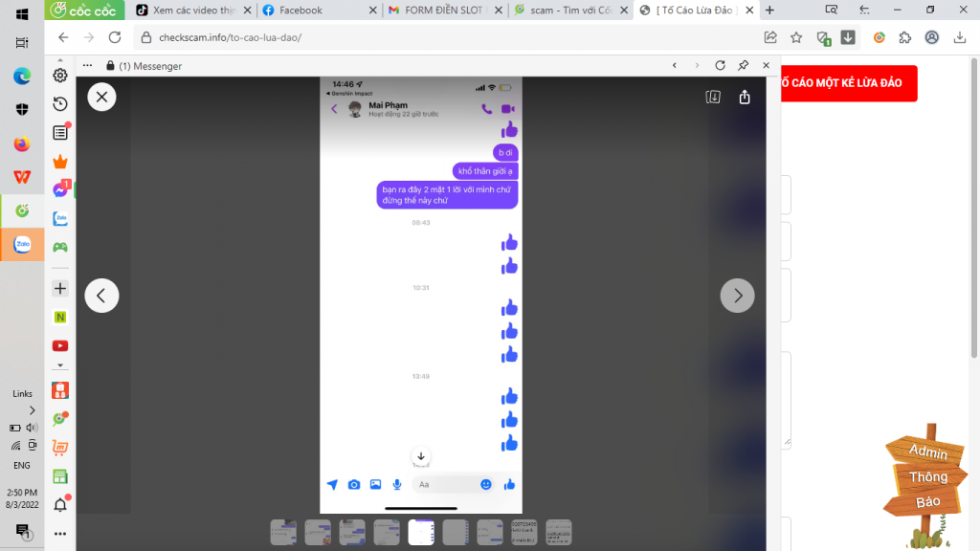The image size is (980, 551).
Task: Open YouTube from the browser sidebar
Action: [59, 345]
